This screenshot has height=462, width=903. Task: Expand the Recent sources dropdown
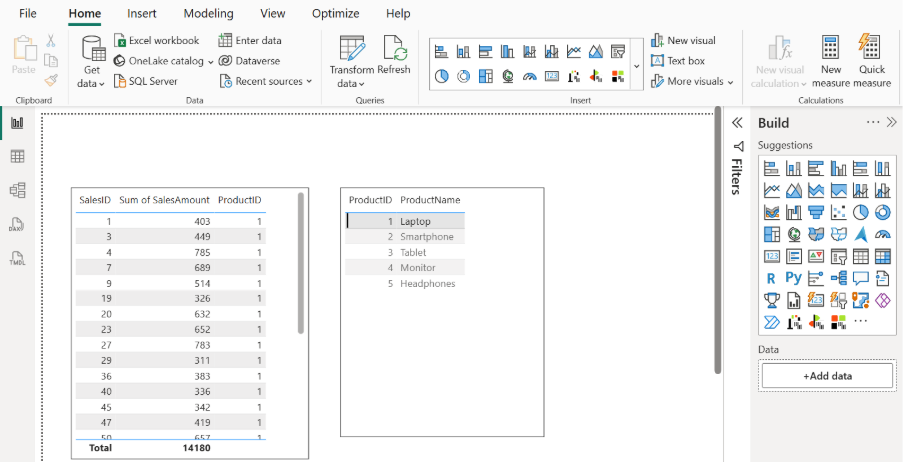tap(273, 81)
